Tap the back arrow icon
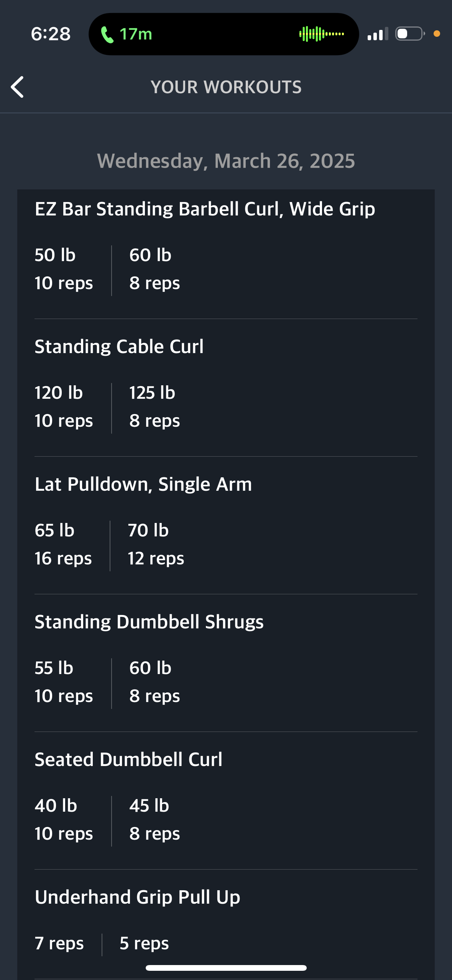 (x=17, y=87)
